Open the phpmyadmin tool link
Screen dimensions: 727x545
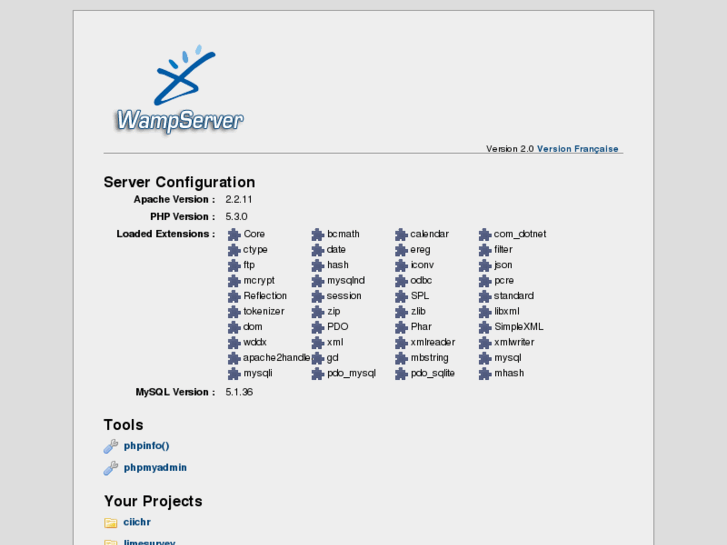(x=155, y=468)
